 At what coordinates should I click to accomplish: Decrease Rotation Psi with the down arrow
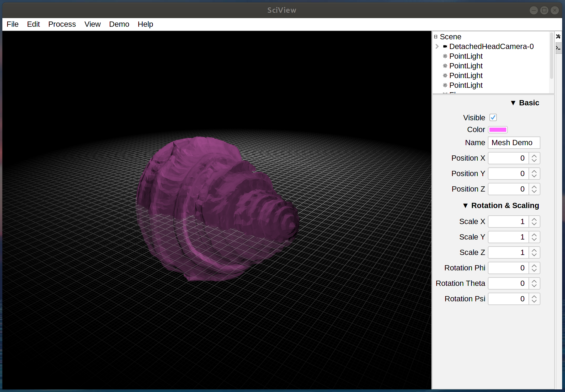(534, 302)
